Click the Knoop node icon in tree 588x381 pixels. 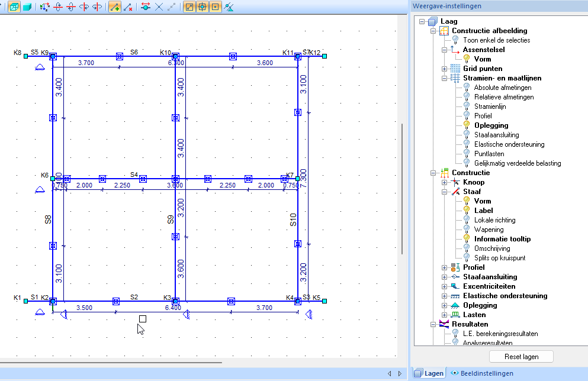455,182
